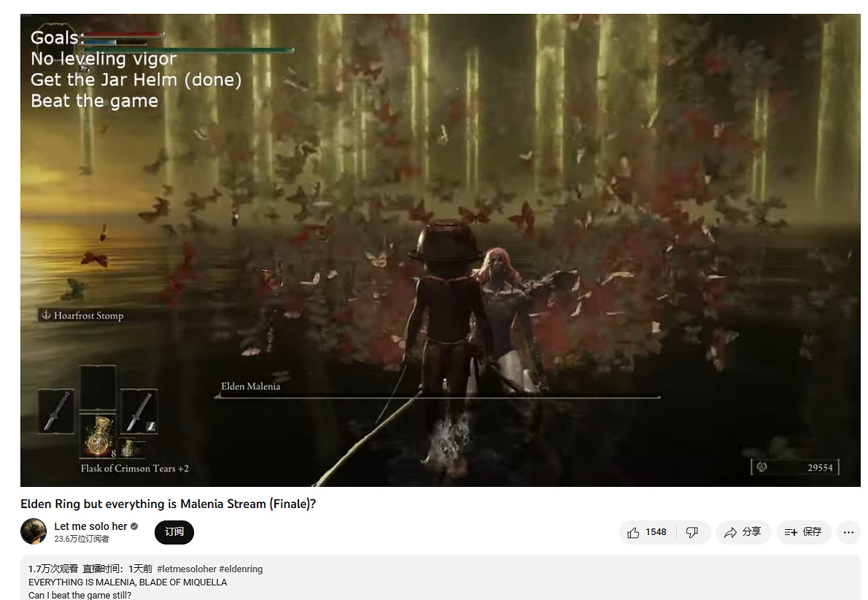Click the video title text
The height and width of the screenshot is (600, 868).
point(168,504)
